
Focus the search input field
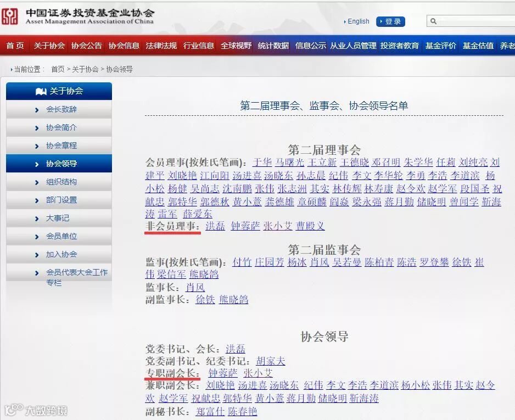point(471,21)
